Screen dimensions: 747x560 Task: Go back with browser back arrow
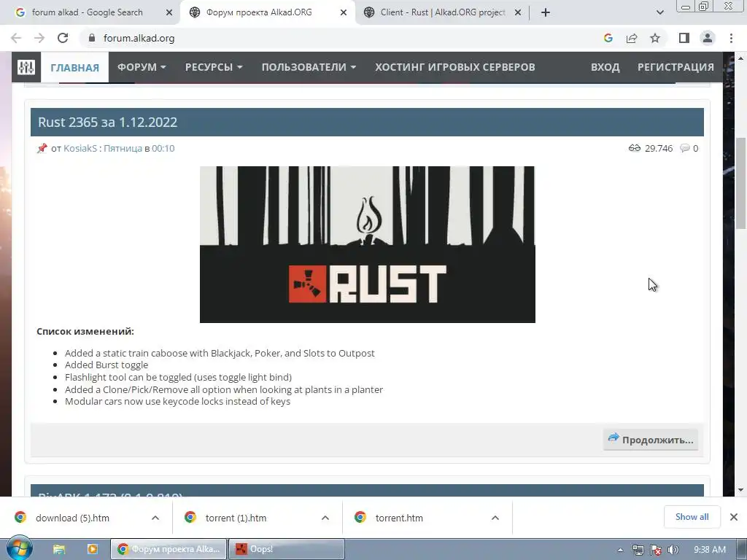[x=16, y=38]
